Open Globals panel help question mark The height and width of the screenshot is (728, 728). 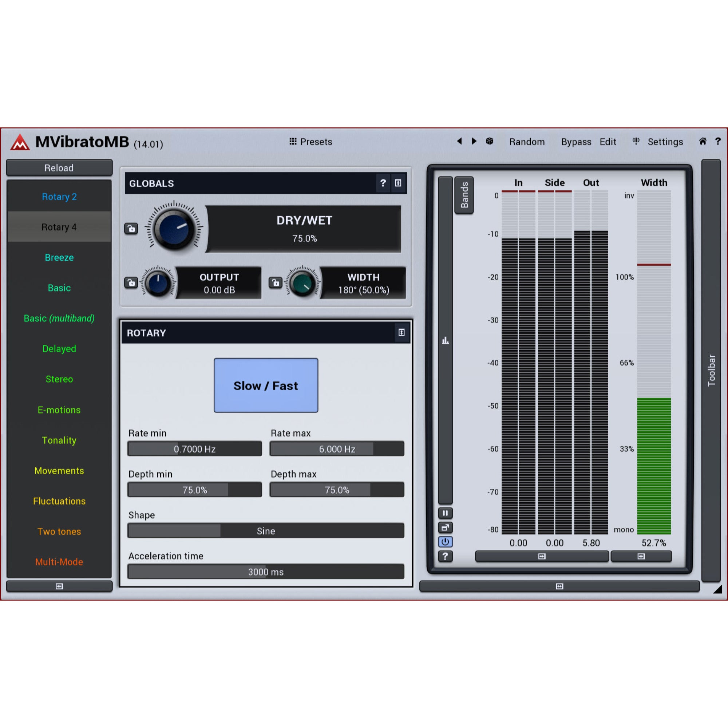383,183
